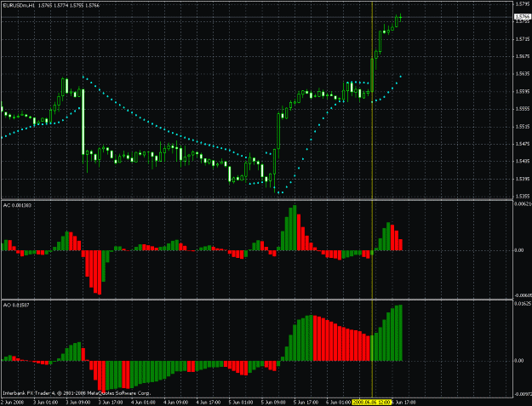
Task: Click the 1.5635 price axis label
Action: pyautogui.click(x=523, y=73)
